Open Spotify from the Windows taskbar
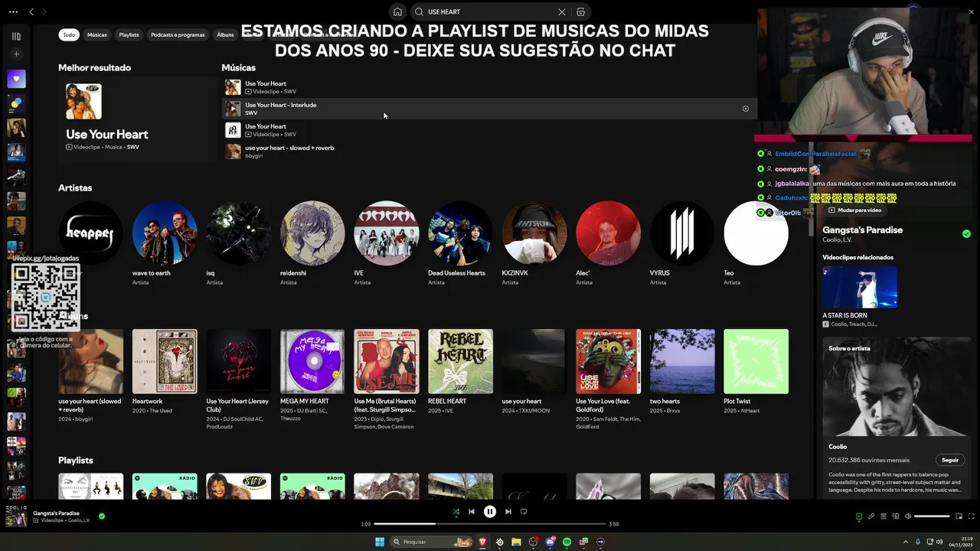 [x=567, y=542]
